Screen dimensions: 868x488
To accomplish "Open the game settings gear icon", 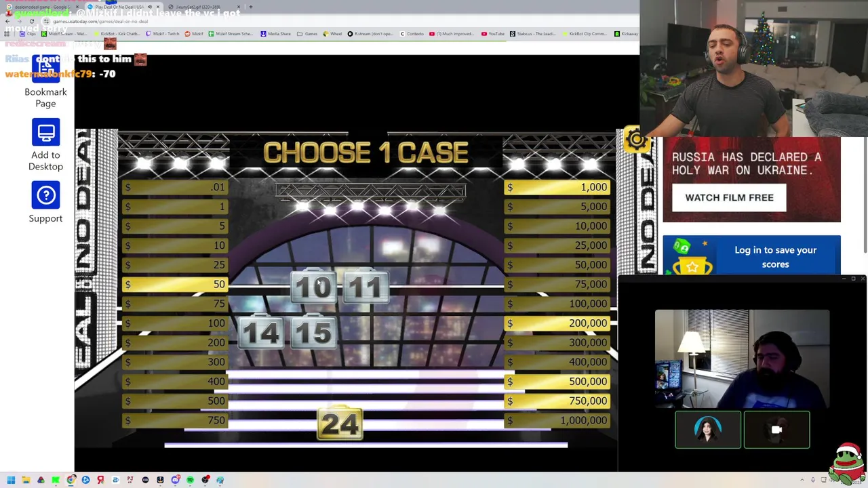I will click(636, 140).
